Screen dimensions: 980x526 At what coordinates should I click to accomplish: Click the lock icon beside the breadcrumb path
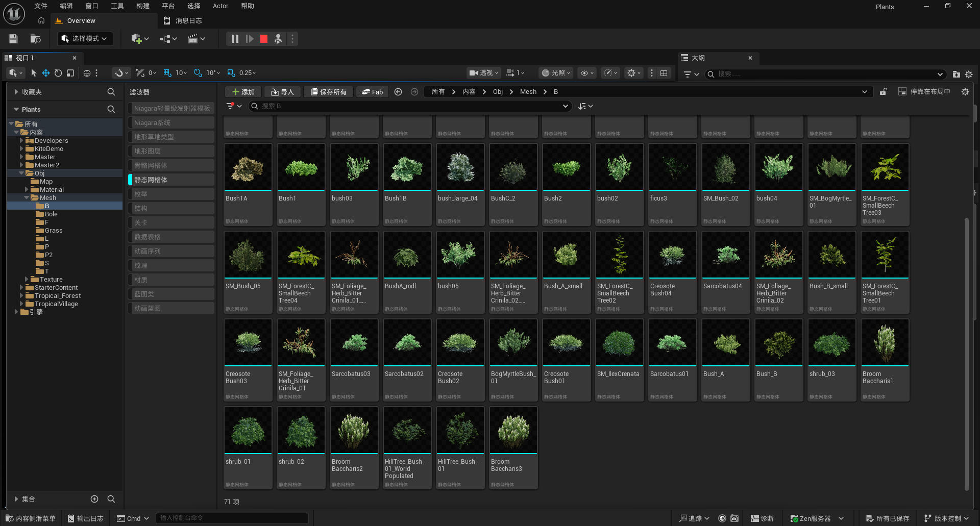pyautogui.click(x=884, y=92)
